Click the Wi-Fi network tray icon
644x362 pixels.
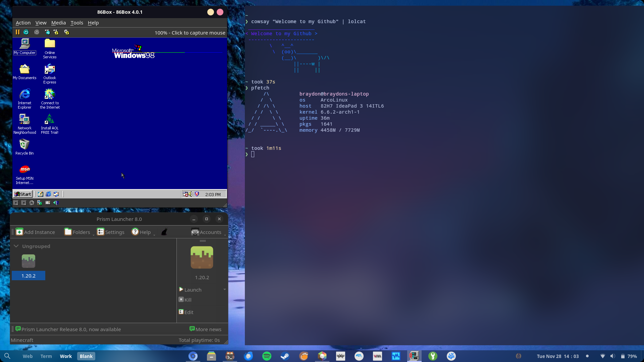(x=602, y=356)
